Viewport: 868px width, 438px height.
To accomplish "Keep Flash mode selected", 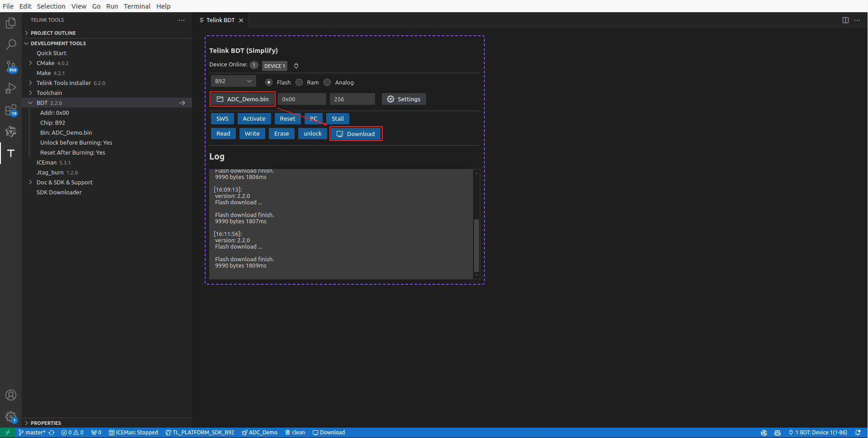I will coord(269,82).
